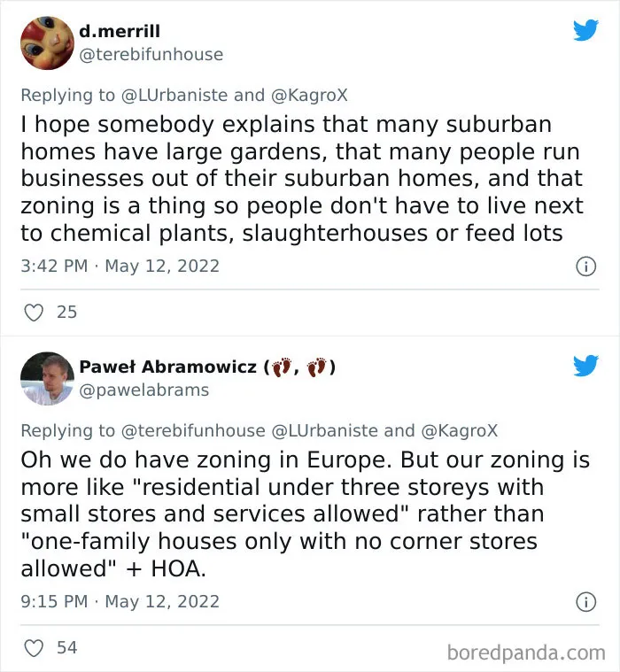Open the @KagroX mention in the first reply line

point(309,95)
